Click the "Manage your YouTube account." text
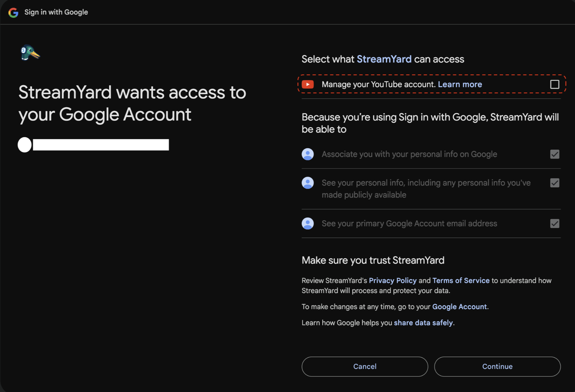575x392 pixels. pos(379,84)
